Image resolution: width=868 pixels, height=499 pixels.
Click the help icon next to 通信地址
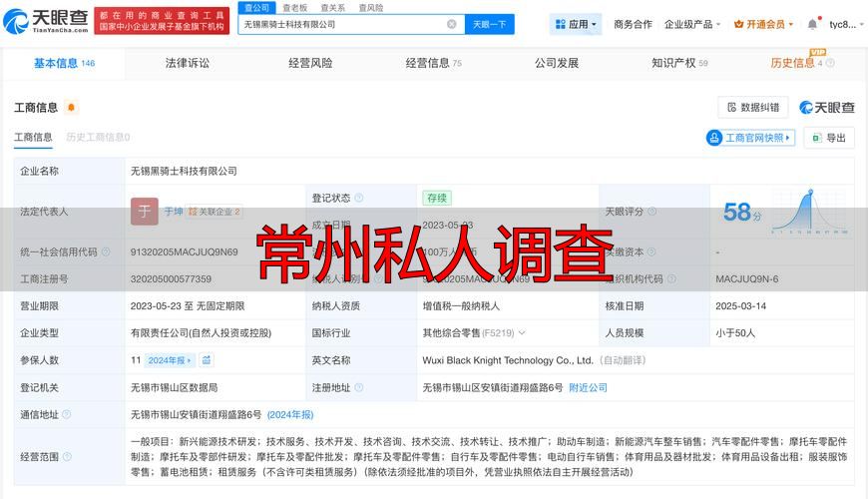tap(67, 414)
